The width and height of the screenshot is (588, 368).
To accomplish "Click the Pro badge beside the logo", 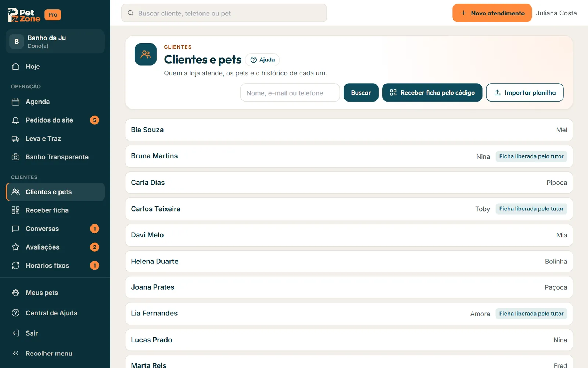I will click(53, 15).
